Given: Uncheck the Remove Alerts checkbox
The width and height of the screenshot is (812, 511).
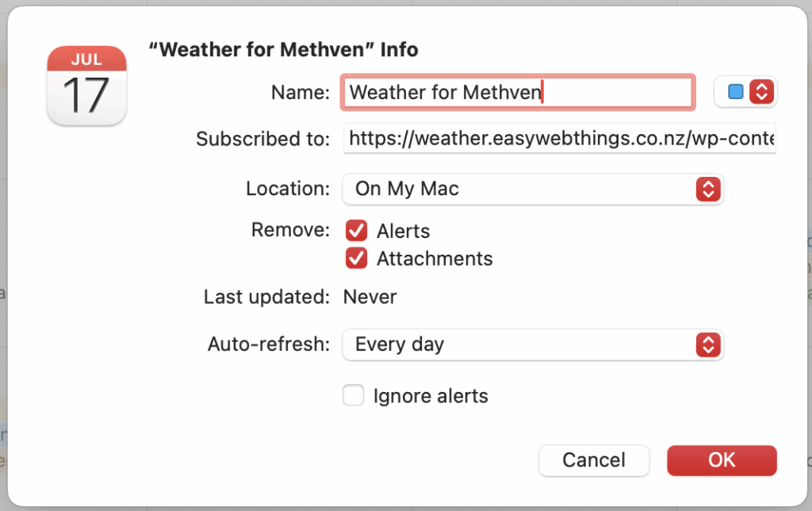Looking at the screenshot, I should tap(356, 231).
